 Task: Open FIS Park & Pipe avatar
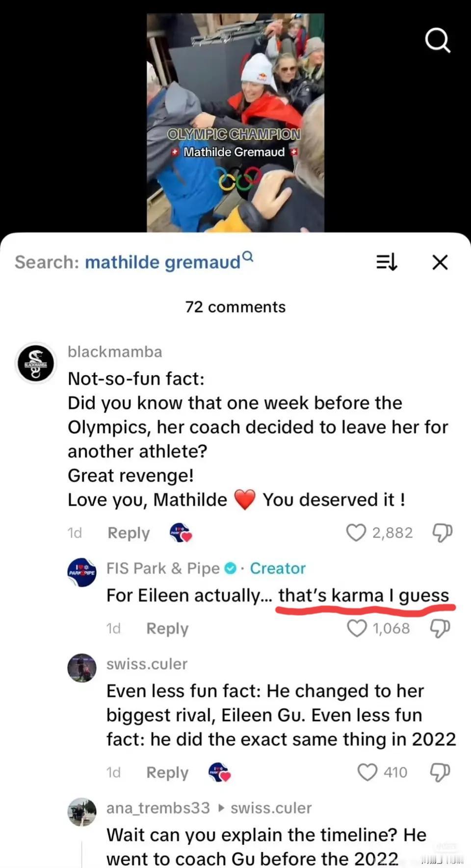[x=81, y=572]
